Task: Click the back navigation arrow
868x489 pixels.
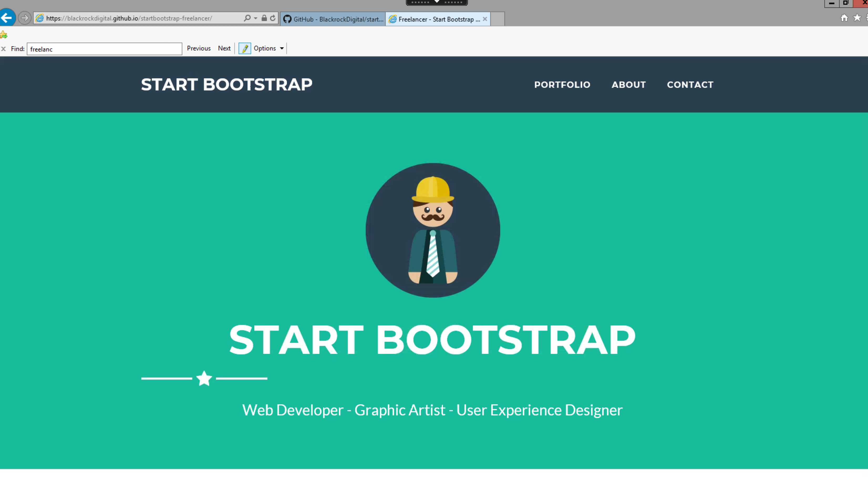Action: tap(7, 18)
